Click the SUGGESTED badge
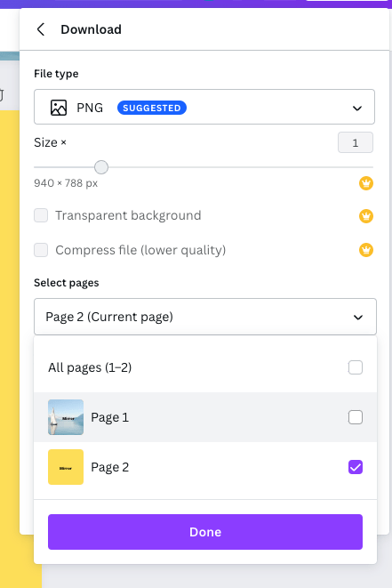The height and width of the screenshot is (588, 392). click(152, 108)
